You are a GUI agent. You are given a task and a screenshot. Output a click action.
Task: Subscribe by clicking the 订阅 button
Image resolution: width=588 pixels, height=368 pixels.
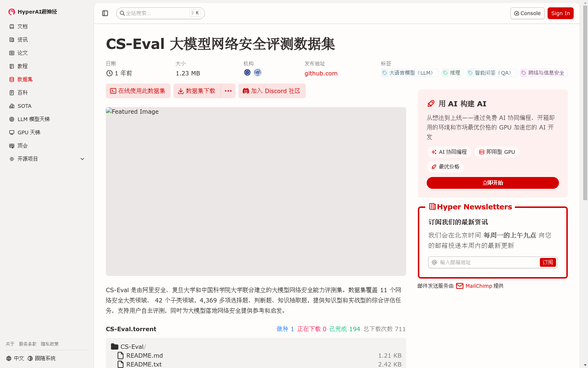[548, 262]
